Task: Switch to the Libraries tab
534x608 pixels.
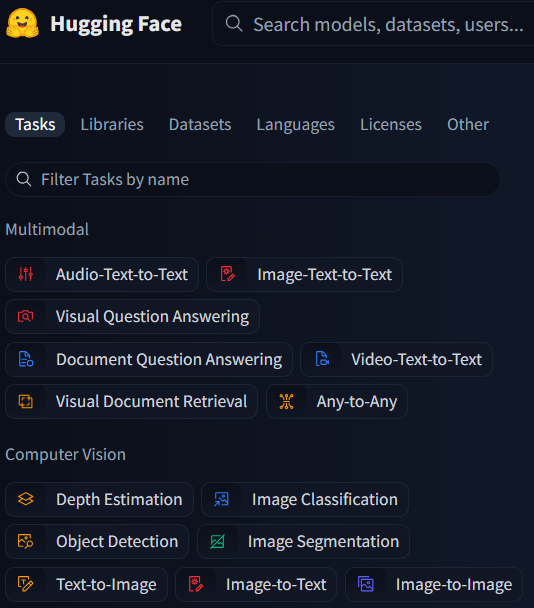Action: click(112, 124)
